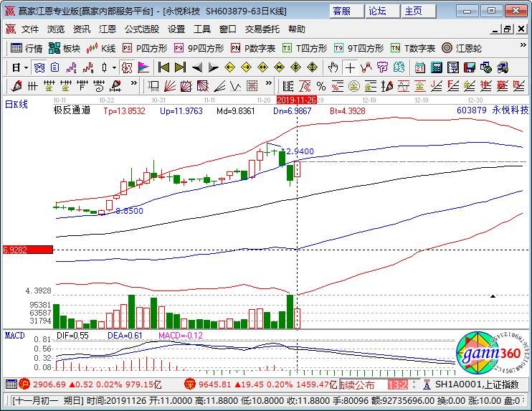Click the 论坛 forum button
532x411 pixels.
381,11
